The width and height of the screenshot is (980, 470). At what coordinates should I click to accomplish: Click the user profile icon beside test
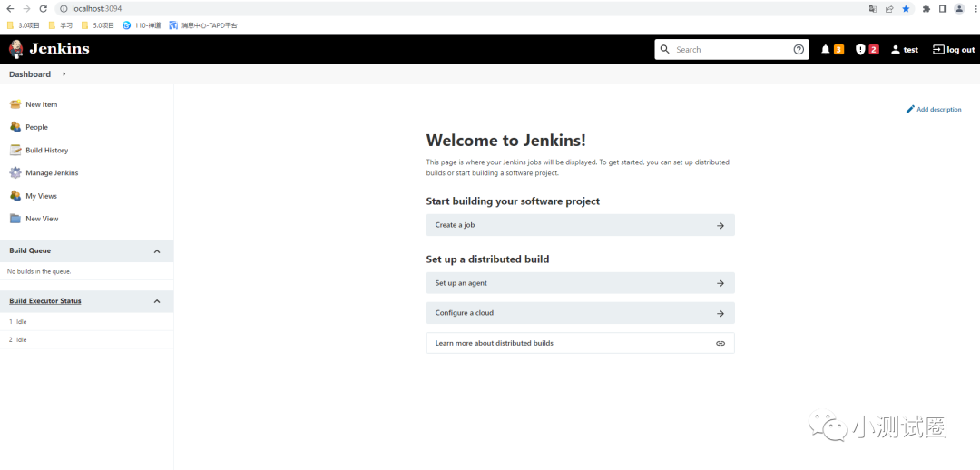tap(896, 49)
